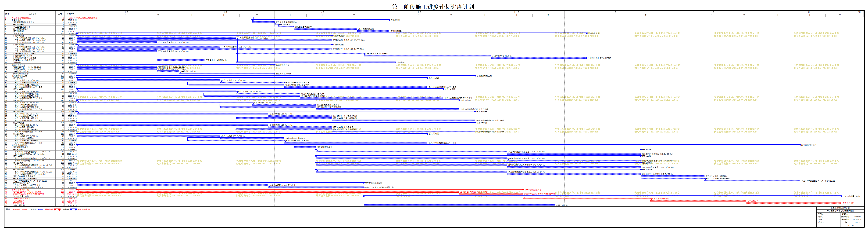Click the 关键里程碑 diamond in legend
Viewport: 868px width, 231px height.
coord(89,209)
